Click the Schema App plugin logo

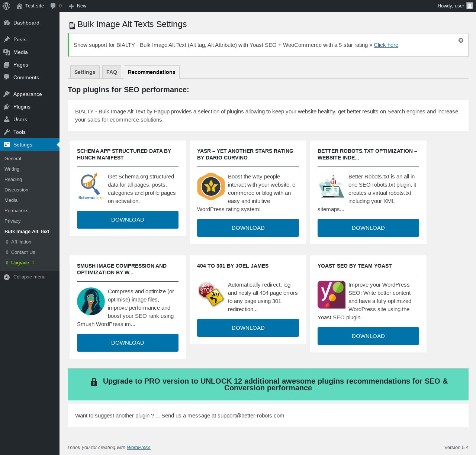[91, 187]
